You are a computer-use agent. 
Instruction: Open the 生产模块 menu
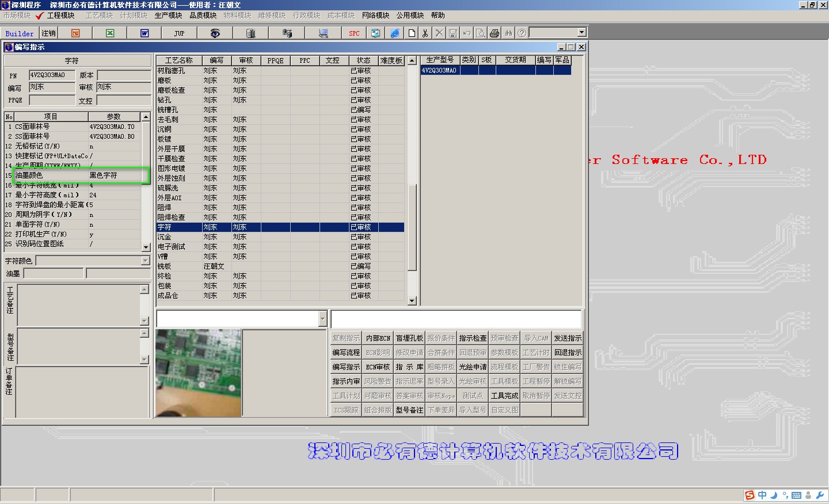pyautogui.click(x=168, y=16)
